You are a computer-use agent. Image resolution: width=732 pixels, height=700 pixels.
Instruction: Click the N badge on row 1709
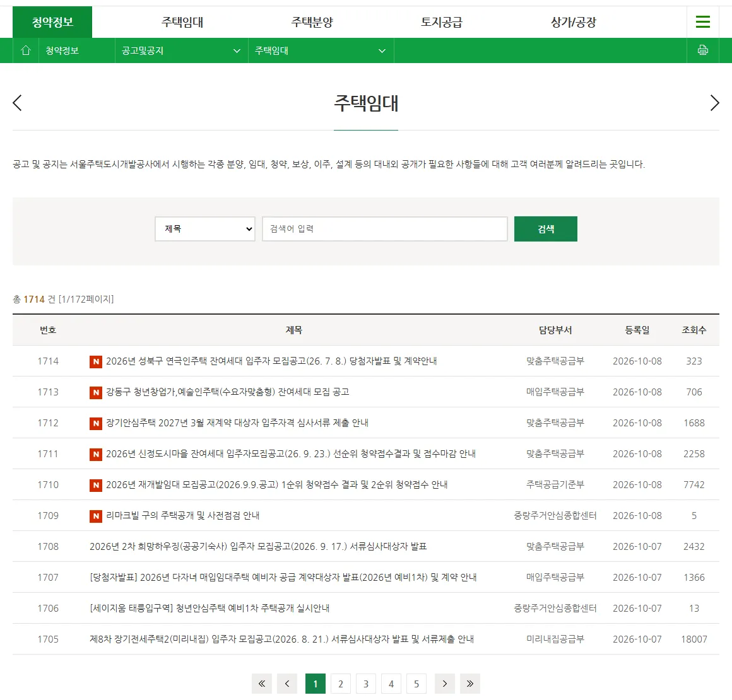click(x=96, y=516)
